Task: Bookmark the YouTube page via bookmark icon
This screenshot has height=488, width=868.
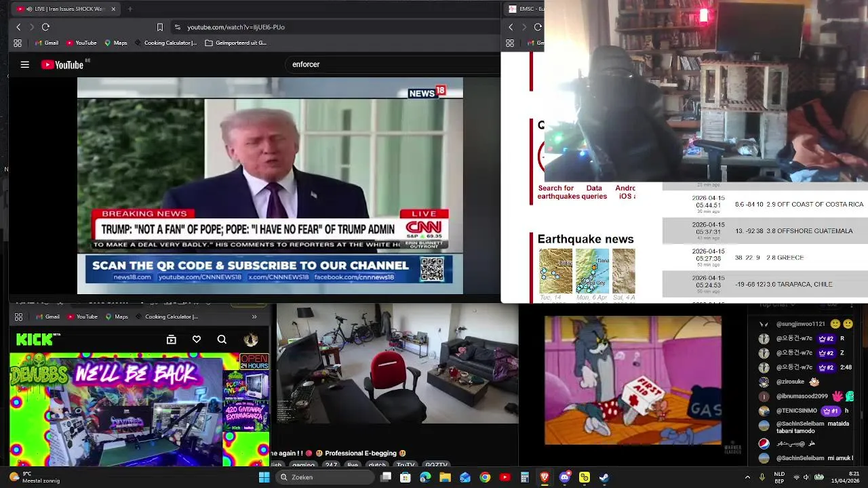Action: 160,27
